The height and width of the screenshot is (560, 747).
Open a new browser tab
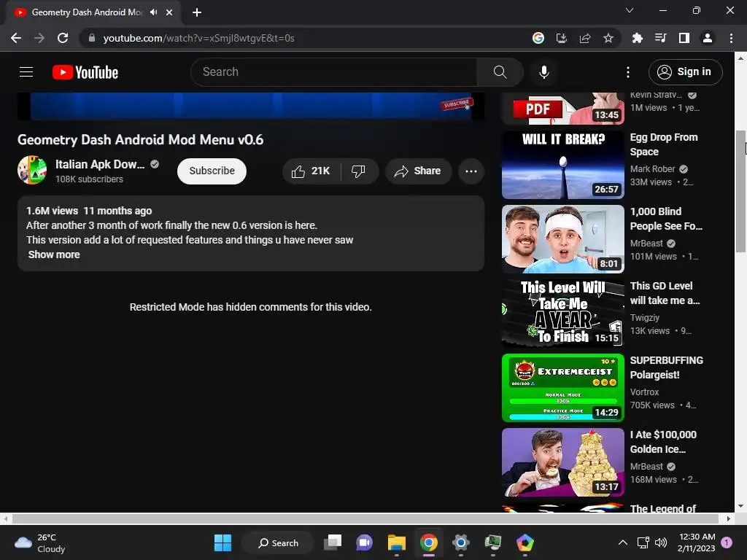pos(197,12)
